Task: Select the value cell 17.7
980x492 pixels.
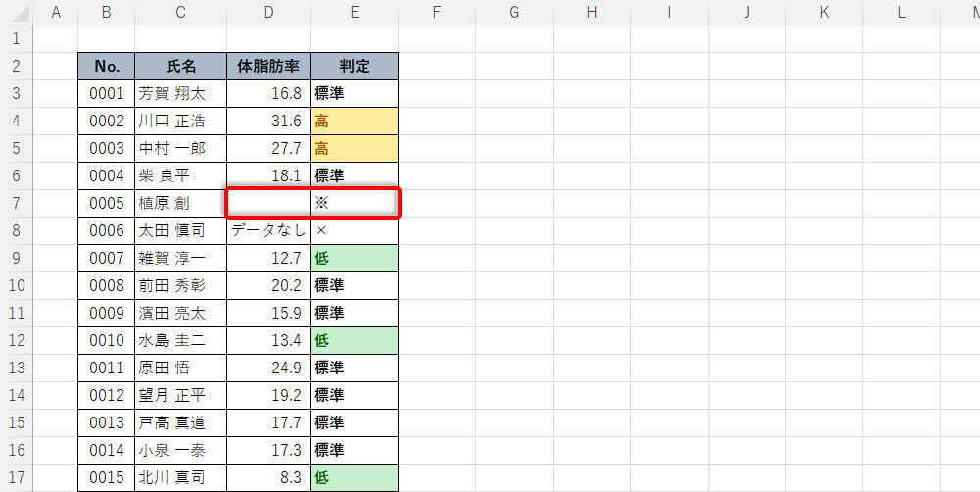Action: tap(269, 422)
